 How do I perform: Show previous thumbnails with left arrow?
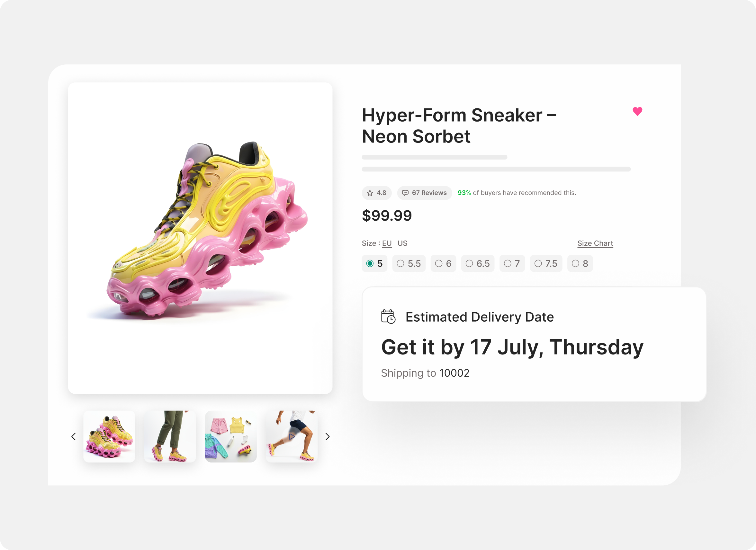click(x=74, y=436)
